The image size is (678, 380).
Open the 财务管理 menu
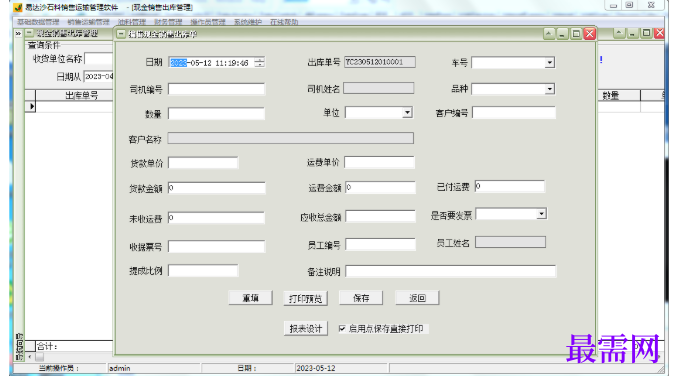coord(168,22)
